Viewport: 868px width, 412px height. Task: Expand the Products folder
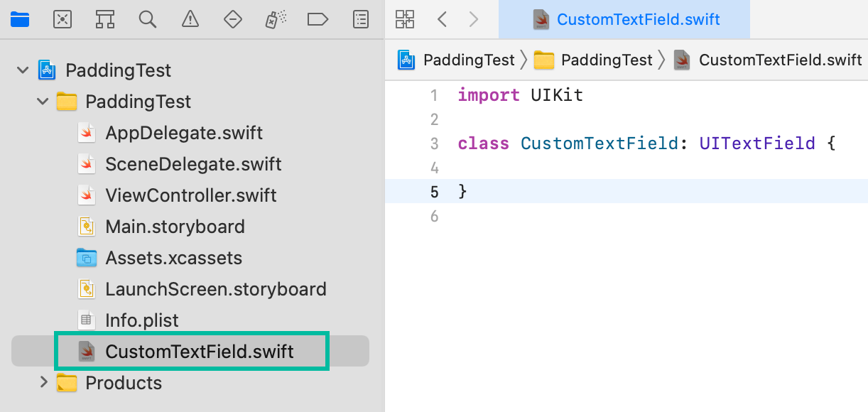coord(43,383)
